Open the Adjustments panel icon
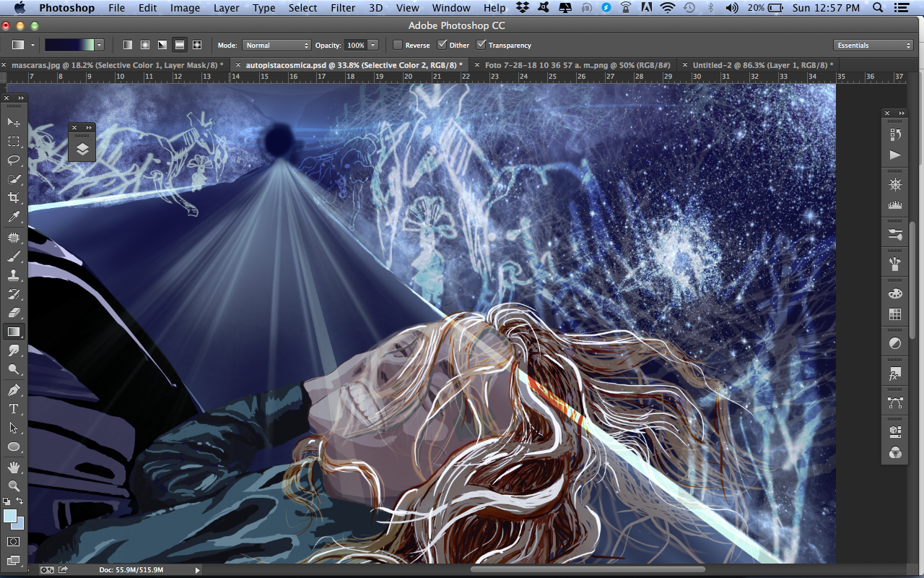 pyautogui.click(x=895, y=344)
